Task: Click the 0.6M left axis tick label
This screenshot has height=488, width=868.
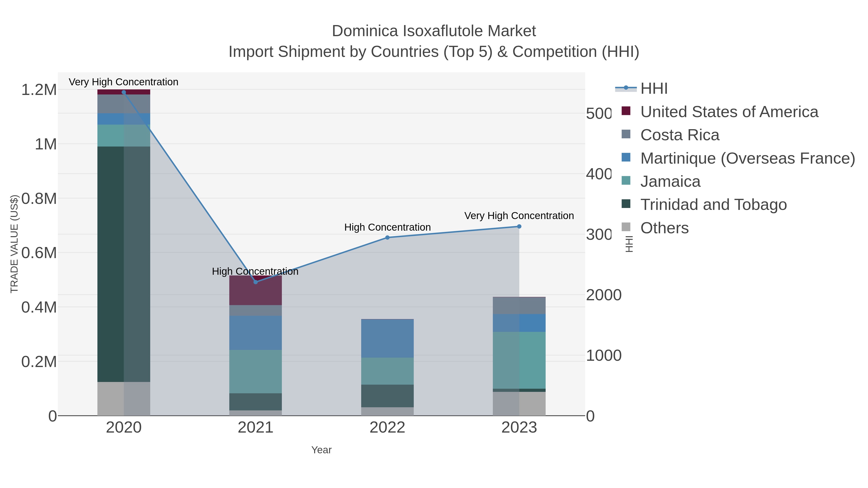Action: pyautogui.click(x=39, y=253)
